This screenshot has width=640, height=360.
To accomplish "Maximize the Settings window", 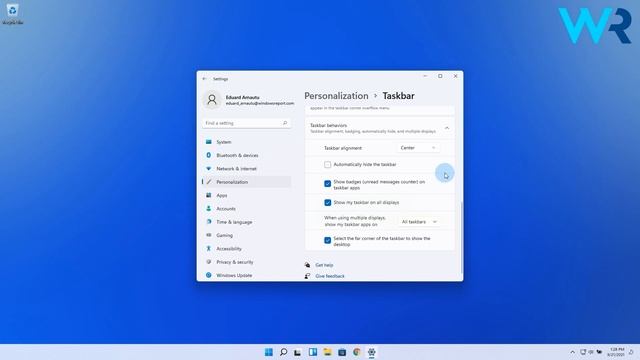I will coord(440,76).
